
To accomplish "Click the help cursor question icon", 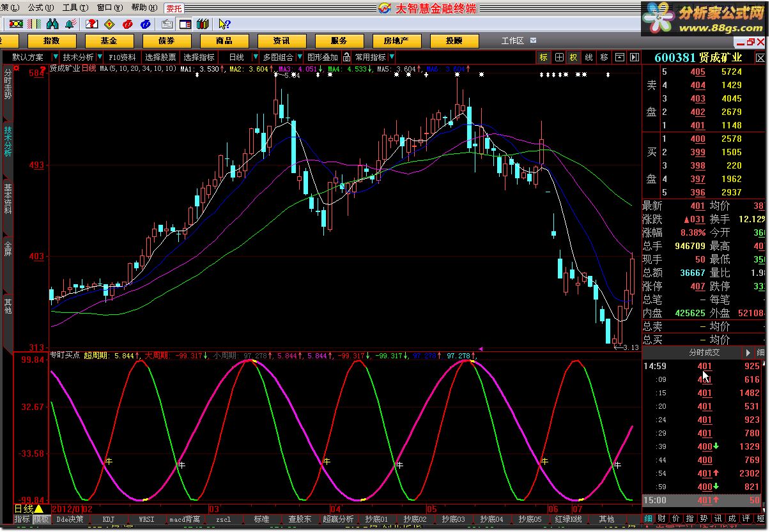I will (224, 24).
